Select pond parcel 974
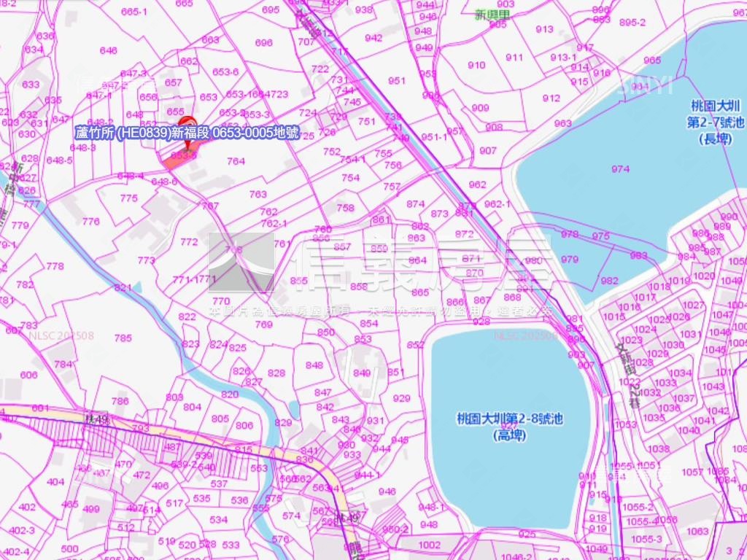 [620, 169]
